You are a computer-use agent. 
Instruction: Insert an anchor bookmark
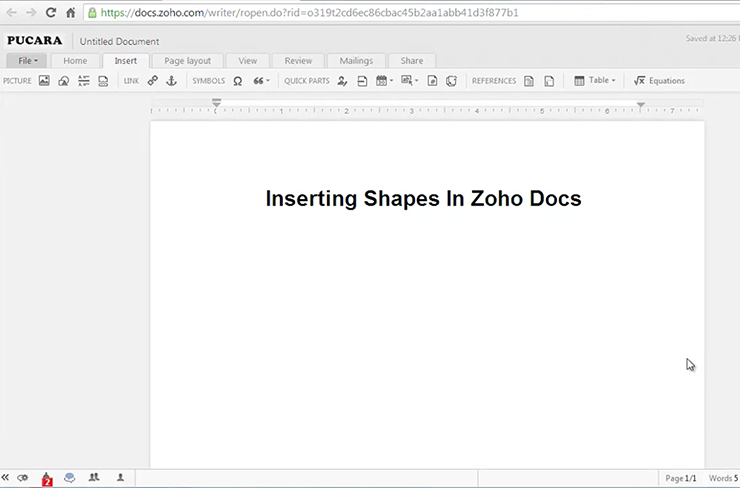click(x=170, y=81)
